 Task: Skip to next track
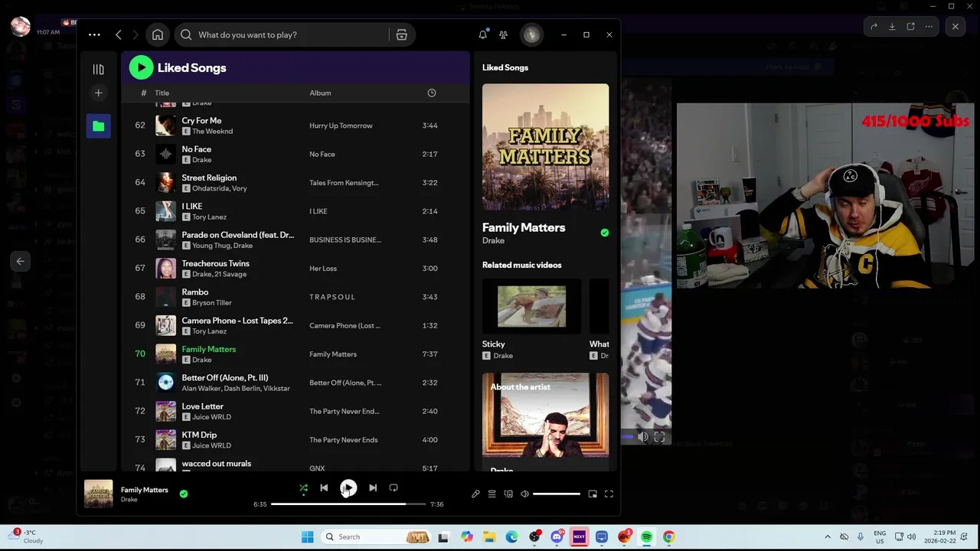(x=373, y=487)
